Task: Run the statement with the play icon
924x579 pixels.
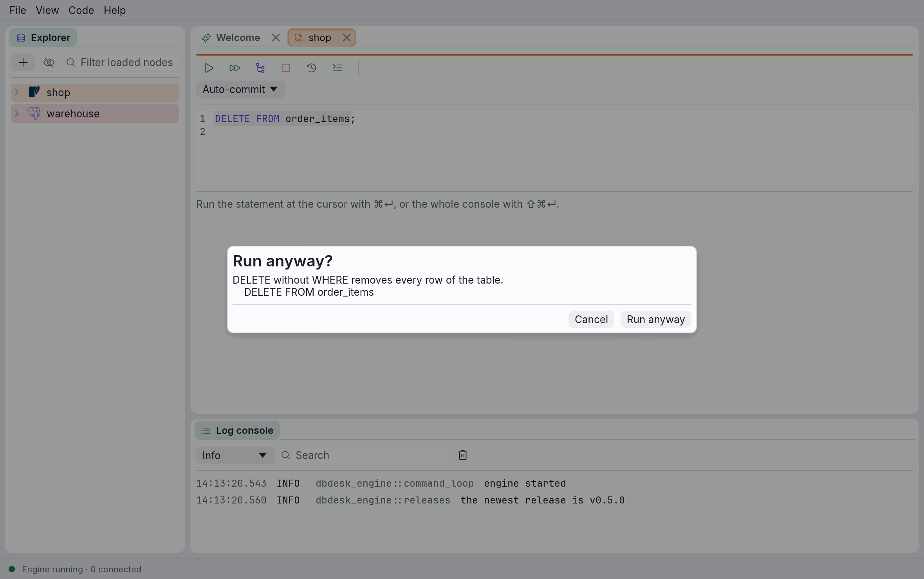Action: [209, 68]
